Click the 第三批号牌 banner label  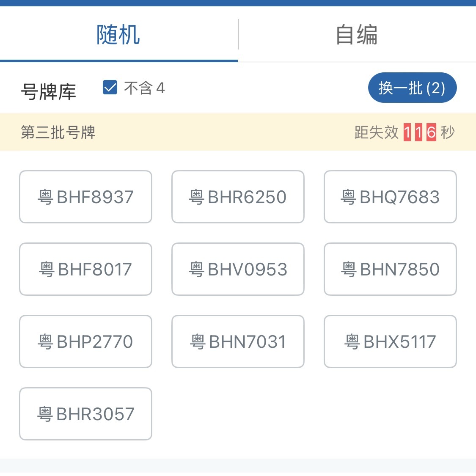click(x=58, y=132)
